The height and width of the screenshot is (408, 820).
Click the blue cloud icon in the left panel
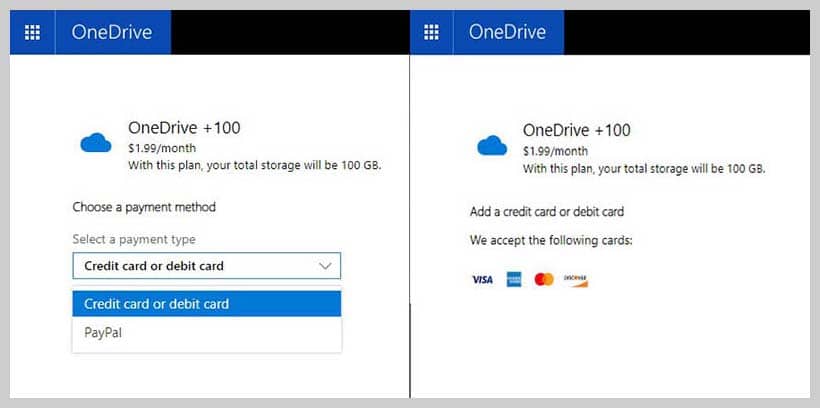pos(96,142)
